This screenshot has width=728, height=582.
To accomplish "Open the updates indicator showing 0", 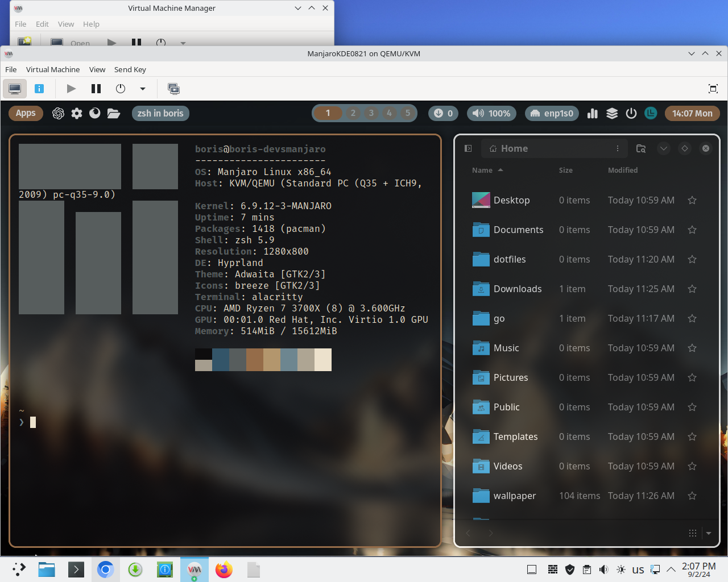I will coord(443,113).
